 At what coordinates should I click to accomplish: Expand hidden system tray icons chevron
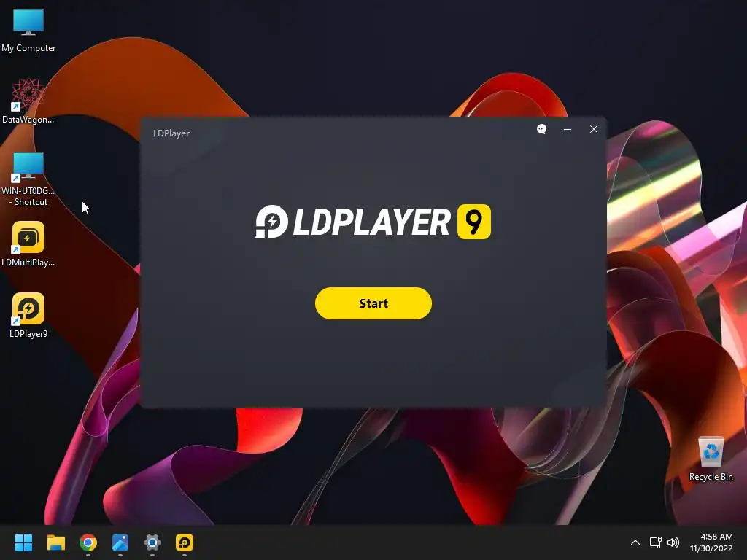point(635,542)
